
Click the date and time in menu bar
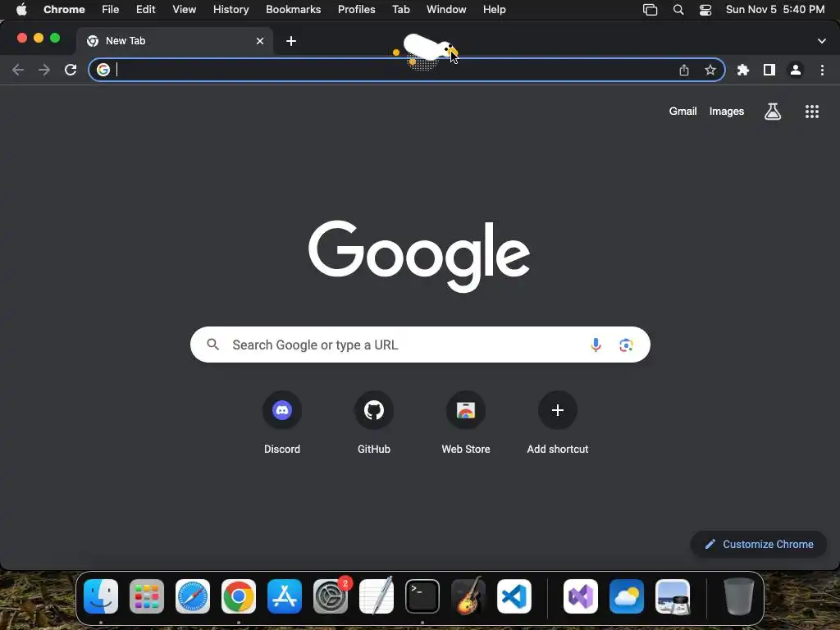coord(774,10)
